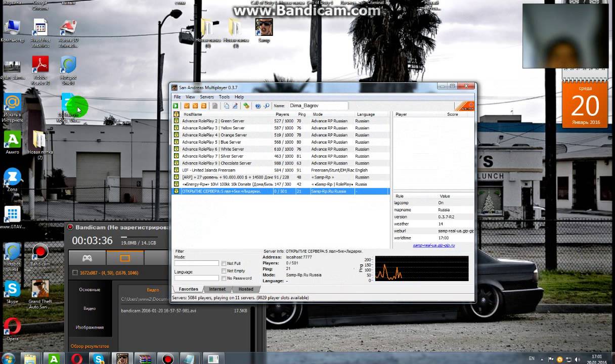Click the EN language indicator in system tray
Screen dimensions: 615x364
pos(532,358)
